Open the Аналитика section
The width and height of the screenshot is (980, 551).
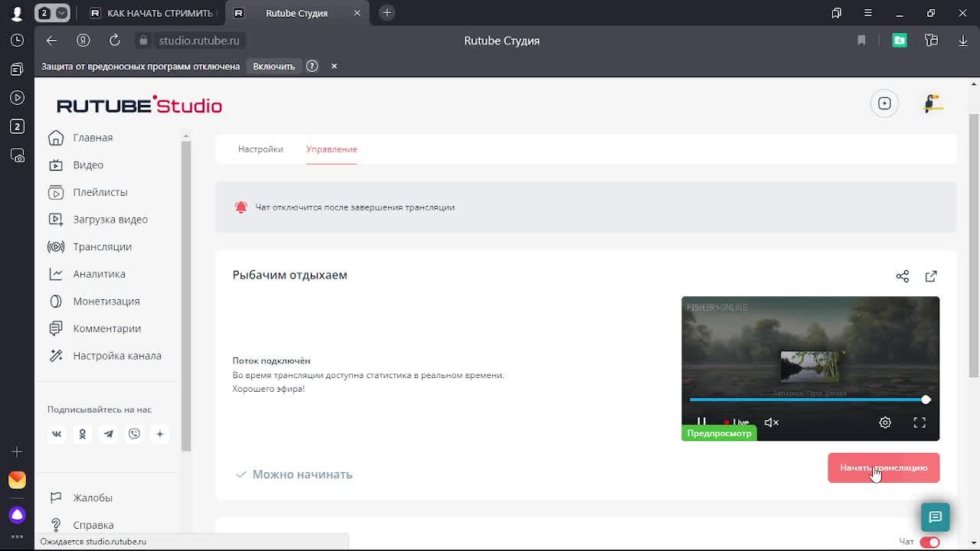pos(99,274)
